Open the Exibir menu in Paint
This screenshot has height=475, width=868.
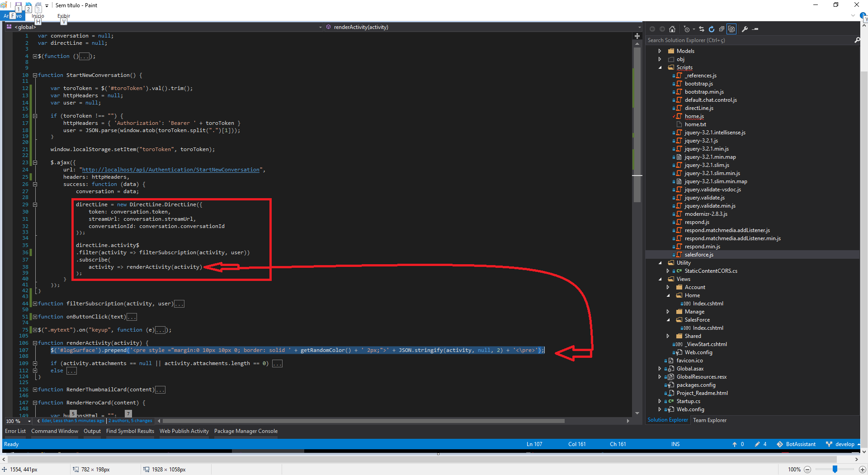(63, 15)
